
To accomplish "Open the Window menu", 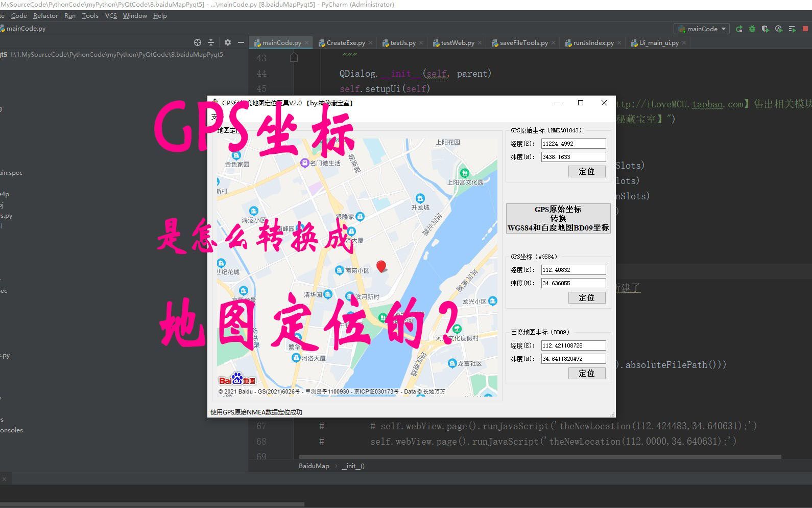I will pos(135,16).
